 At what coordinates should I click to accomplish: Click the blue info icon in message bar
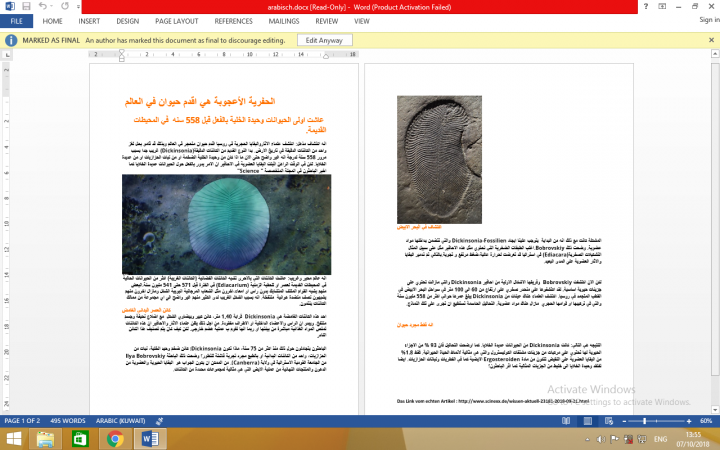tap(11, 40)
